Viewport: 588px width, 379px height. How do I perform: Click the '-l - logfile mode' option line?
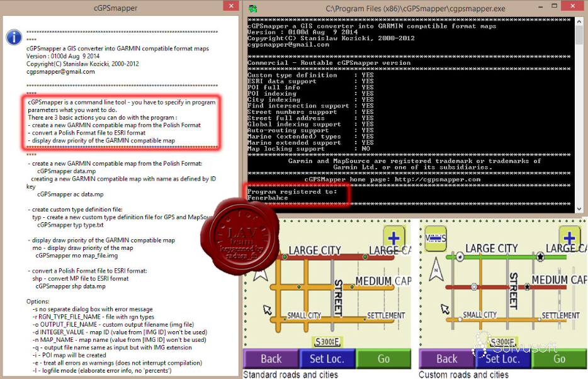[102, 371]
